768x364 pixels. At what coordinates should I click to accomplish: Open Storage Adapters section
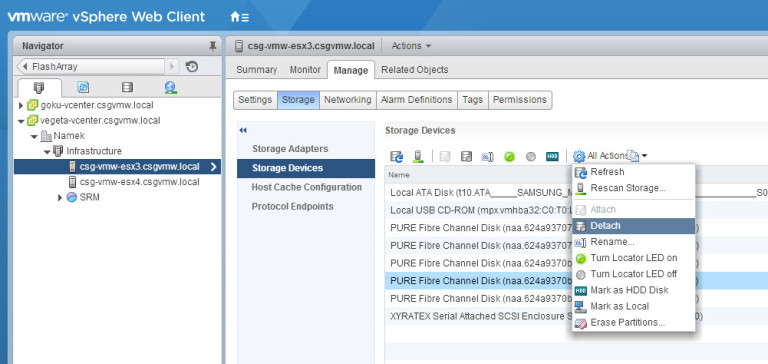coord(306,149)
